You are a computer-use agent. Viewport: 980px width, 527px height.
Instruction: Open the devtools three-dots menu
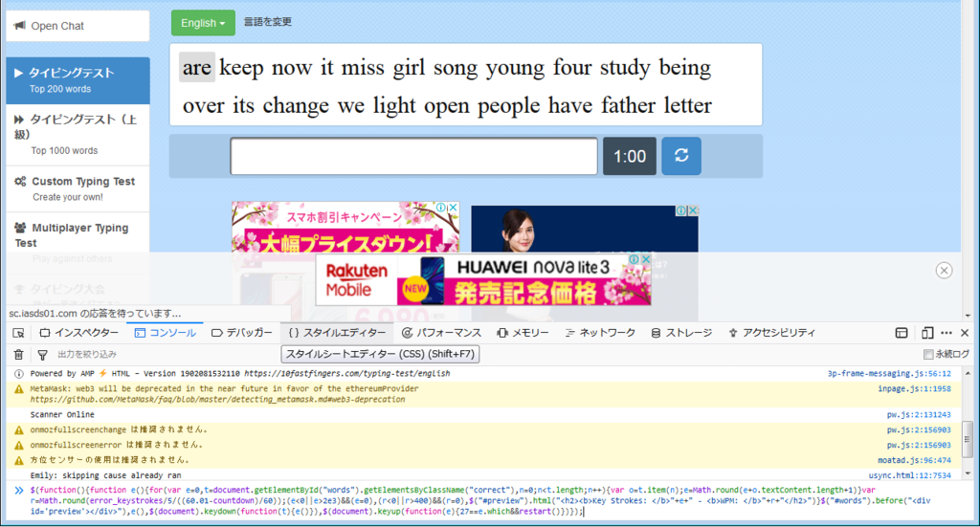pyautogui.click(x=947, y=333)
